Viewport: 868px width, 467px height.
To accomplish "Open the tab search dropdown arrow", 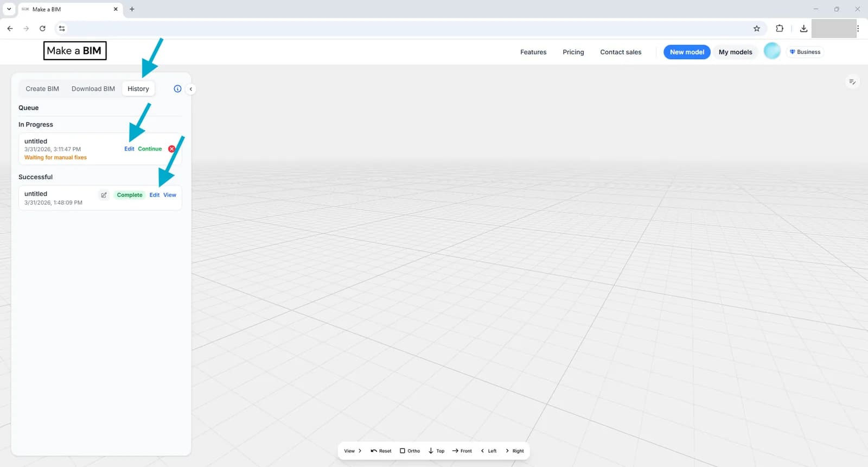I will 9,9.
